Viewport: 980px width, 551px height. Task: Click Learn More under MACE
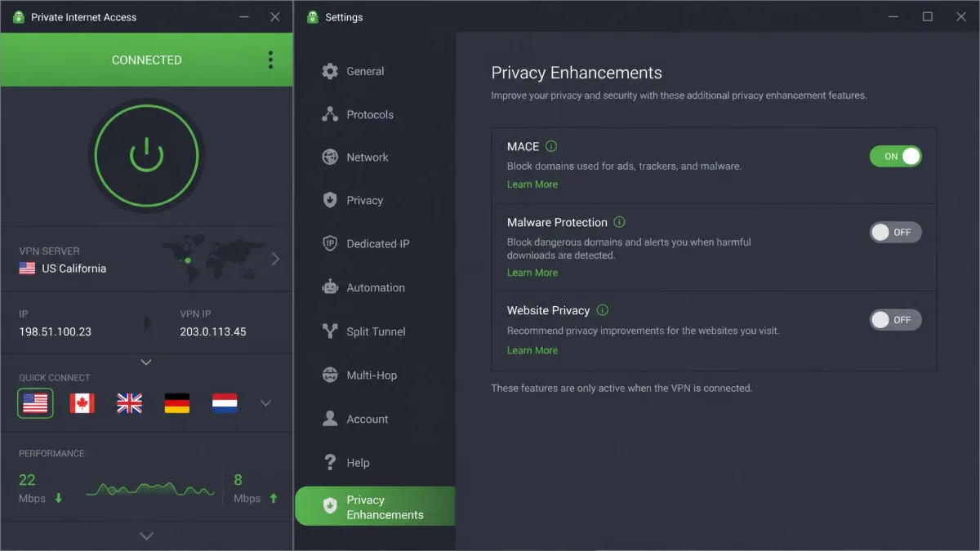pyautogui.click(x=532, y=184)
